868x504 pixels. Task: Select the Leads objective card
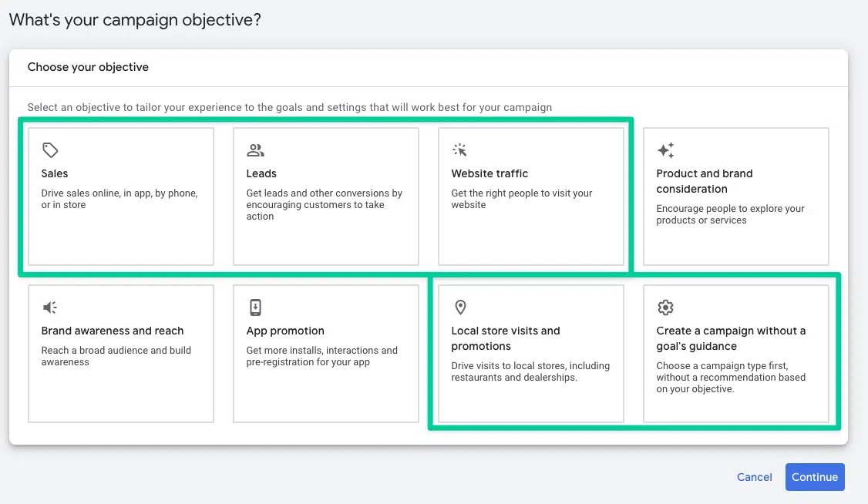point(325,196)
